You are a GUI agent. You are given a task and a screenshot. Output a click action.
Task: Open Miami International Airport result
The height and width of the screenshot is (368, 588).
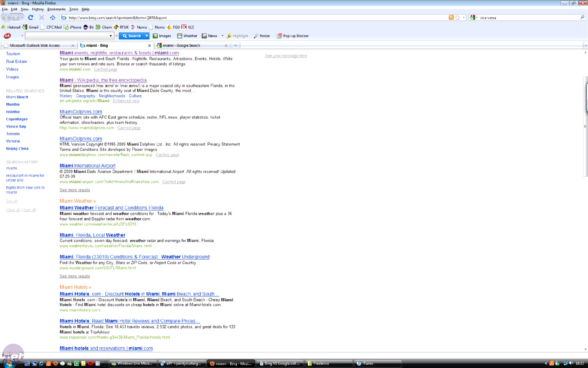(x=87, y=166)
